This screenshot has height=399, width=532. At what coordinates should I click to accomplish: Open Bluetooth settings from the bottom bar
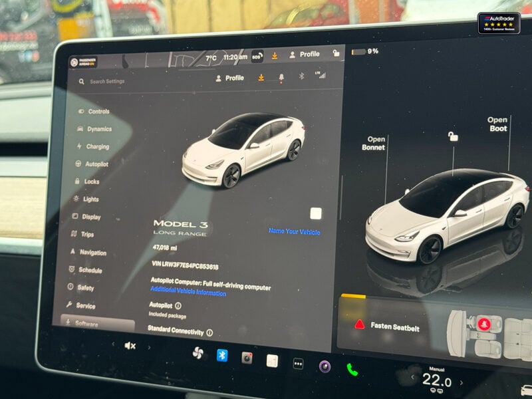click(222, 355)
